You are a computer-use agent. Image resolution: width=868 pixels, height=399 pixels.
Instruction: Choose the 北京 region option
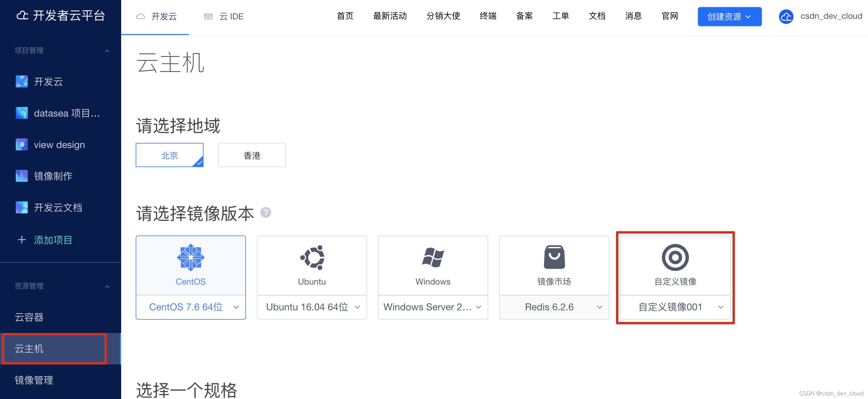click(x=170, y=155)
